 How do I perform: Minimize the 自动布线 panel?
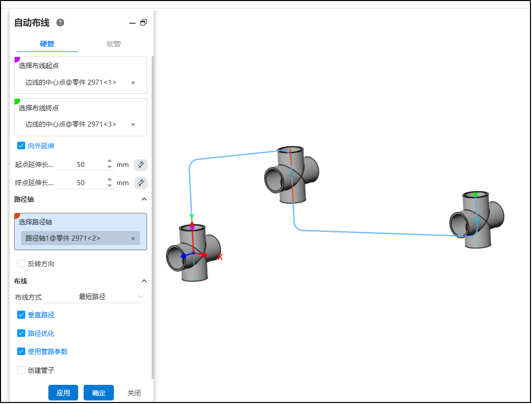click(x=132, y=23)
